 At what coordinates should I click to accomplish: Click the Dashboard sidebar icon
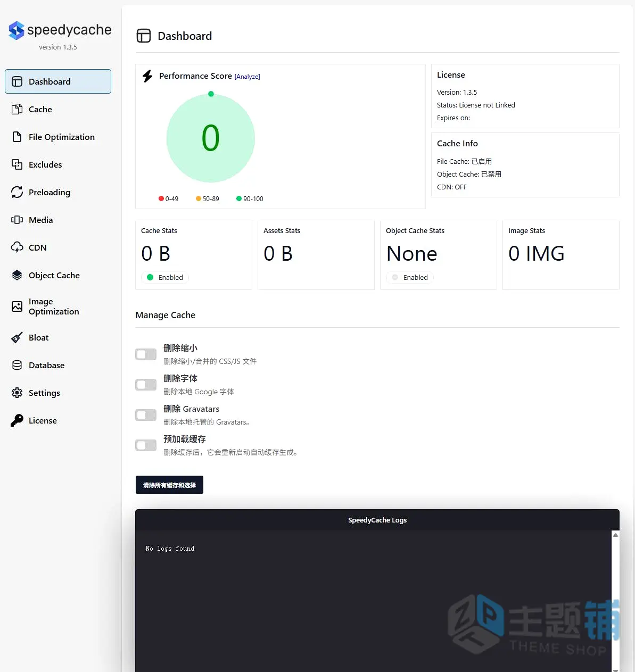coord(17,81)
